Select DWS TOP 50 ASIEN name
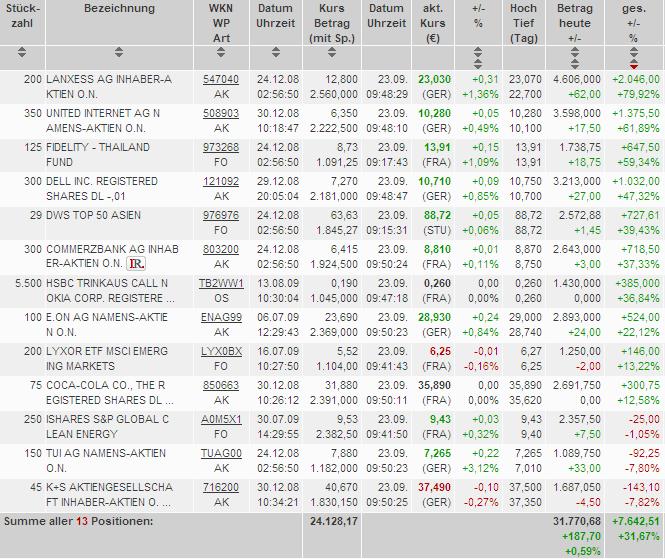The height and width of the screenshot is (559, 665). 93,215
